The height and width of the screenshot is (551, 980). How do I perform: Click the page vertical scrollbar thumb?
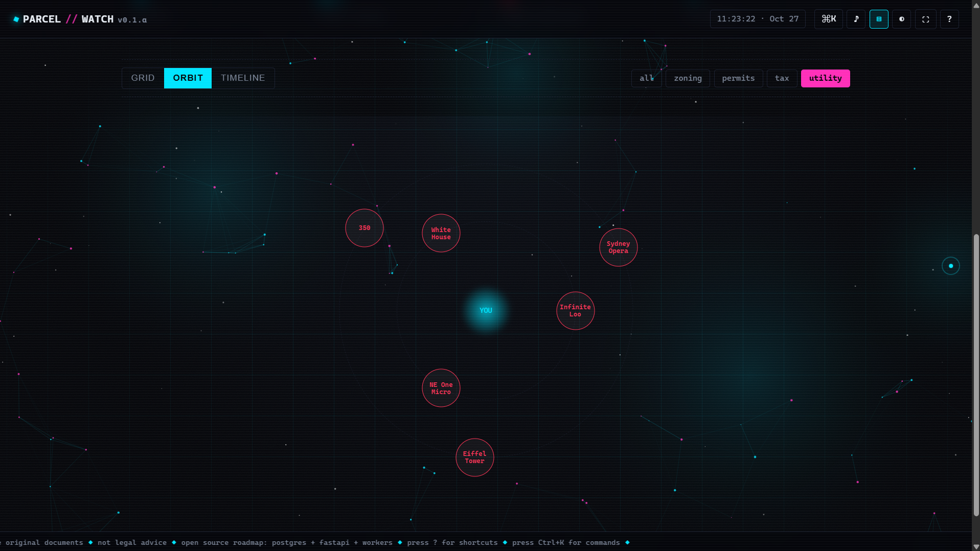pyautogui.click(x=976, y=375)
